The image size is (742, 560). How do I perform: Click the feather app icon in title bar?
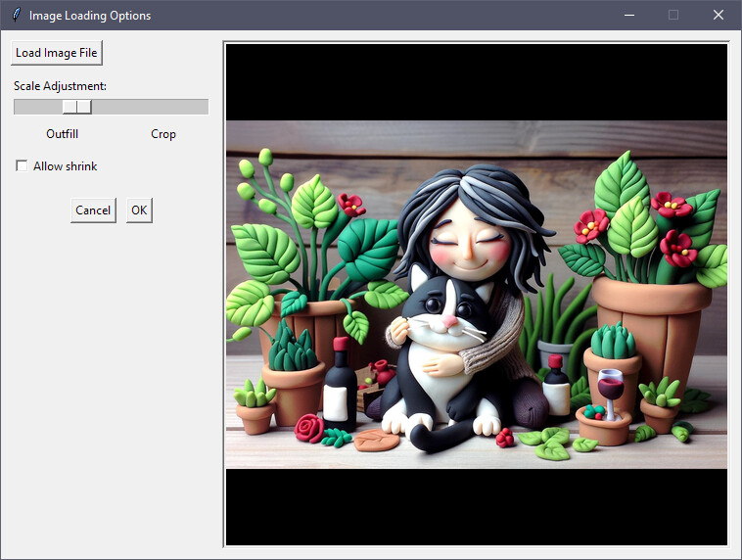(x=17, y=15)
